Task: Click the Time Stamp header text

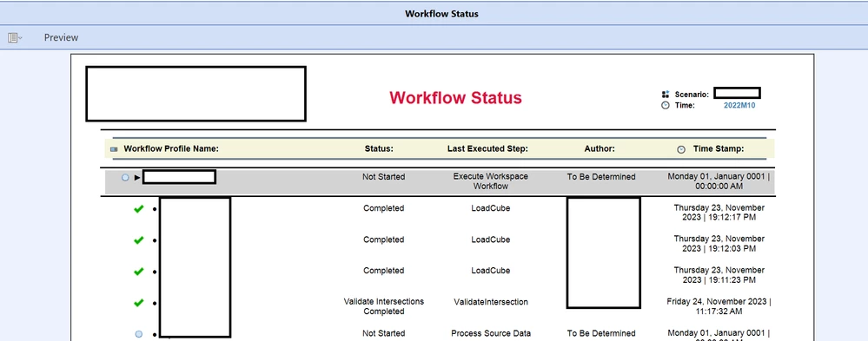Action: (x=719, y=148)
